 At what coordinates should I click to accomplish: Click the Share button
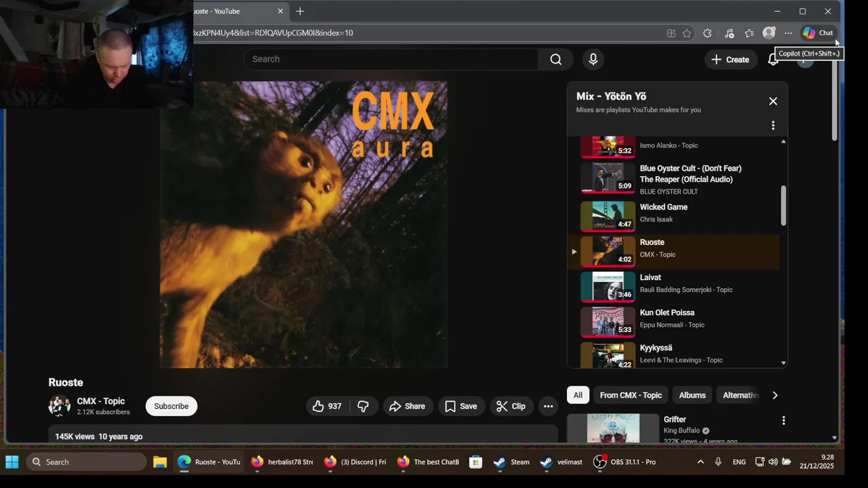pos(408,406)
